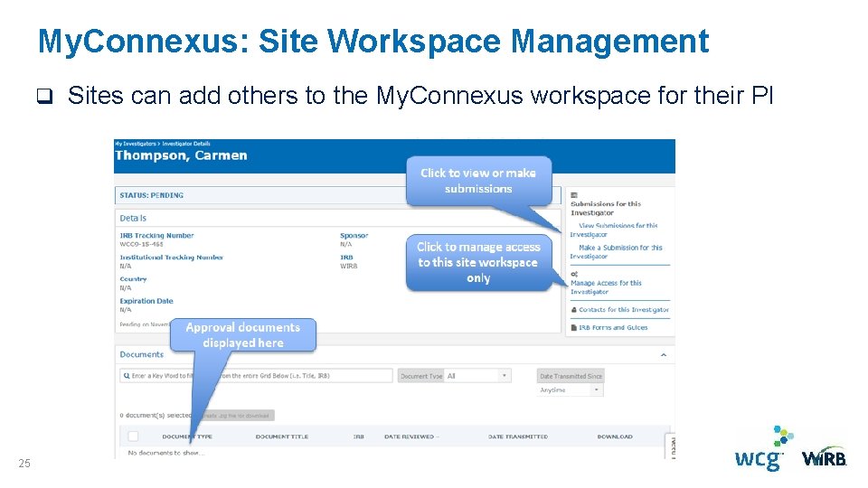Click the WIRB value under IRB
Screen dimensions: 868x488
pos(349,266)
